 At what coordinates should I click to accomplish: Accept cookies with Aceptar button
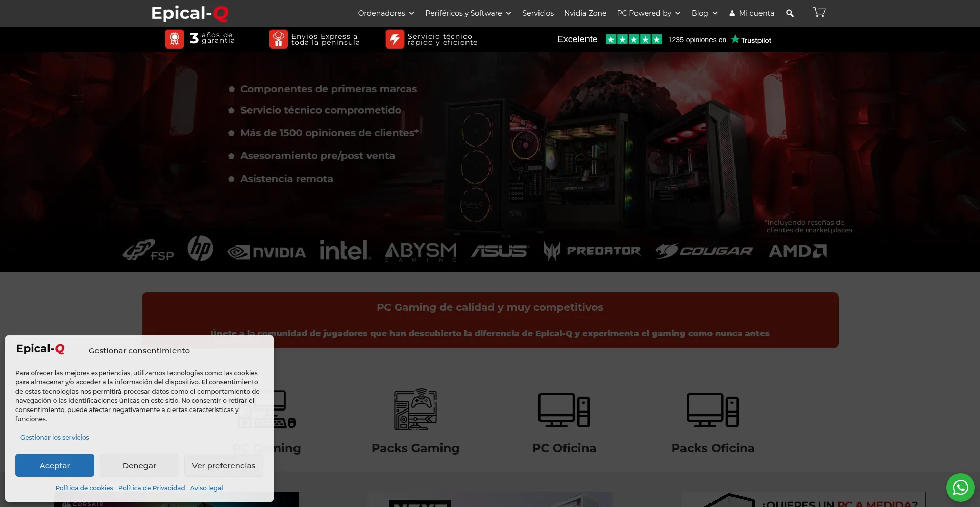point(55,465)
